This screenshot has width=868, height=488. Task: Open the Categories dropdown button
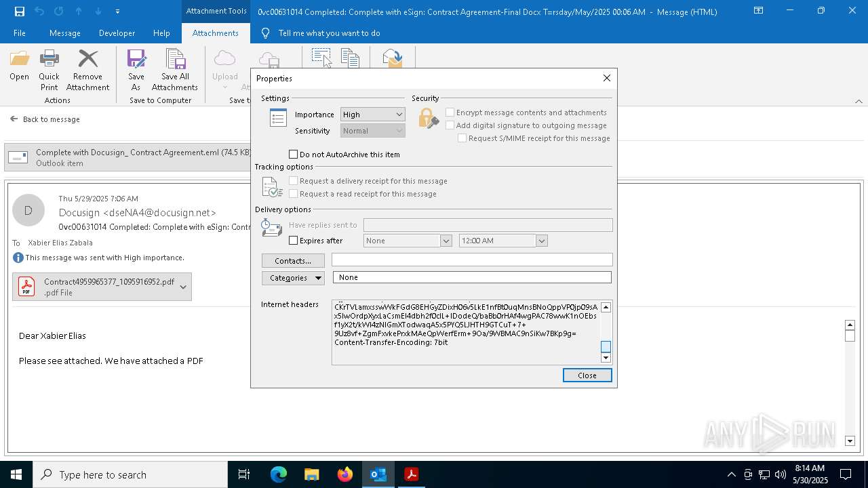[293, 278]
